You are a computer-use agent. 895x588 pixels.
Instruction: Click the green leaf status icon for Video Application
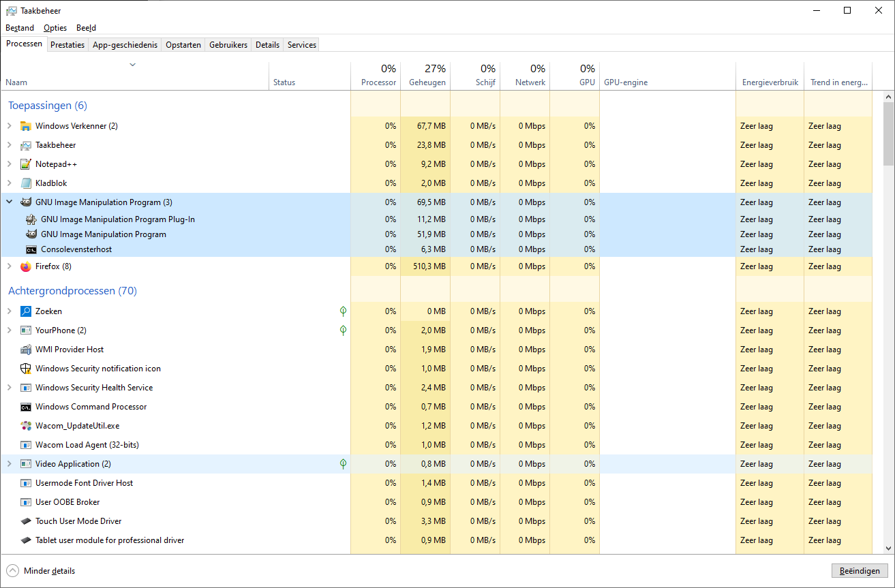344,464
